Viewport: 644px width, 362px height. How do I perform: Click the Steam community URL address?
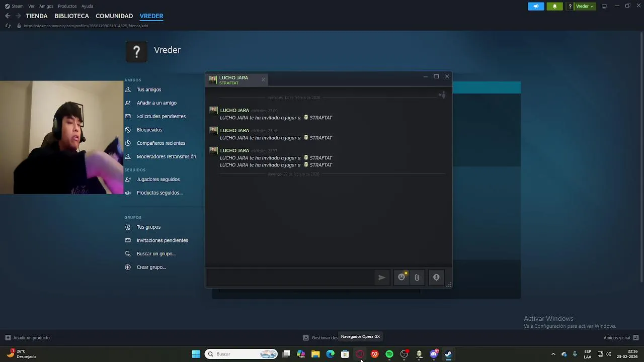point(86,26)
